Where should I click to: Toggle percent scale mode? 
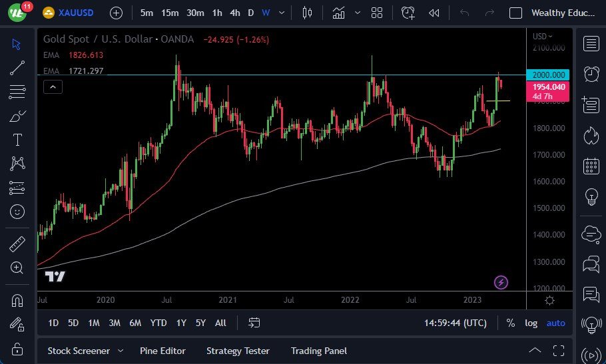click(511, 323)
